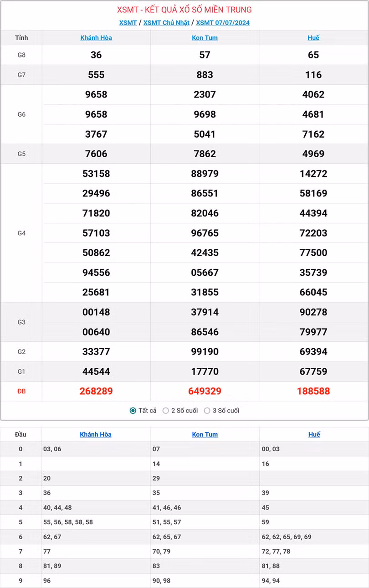Click the G7 result 555
The image size is (369, 588).
(x=96, y=75)
